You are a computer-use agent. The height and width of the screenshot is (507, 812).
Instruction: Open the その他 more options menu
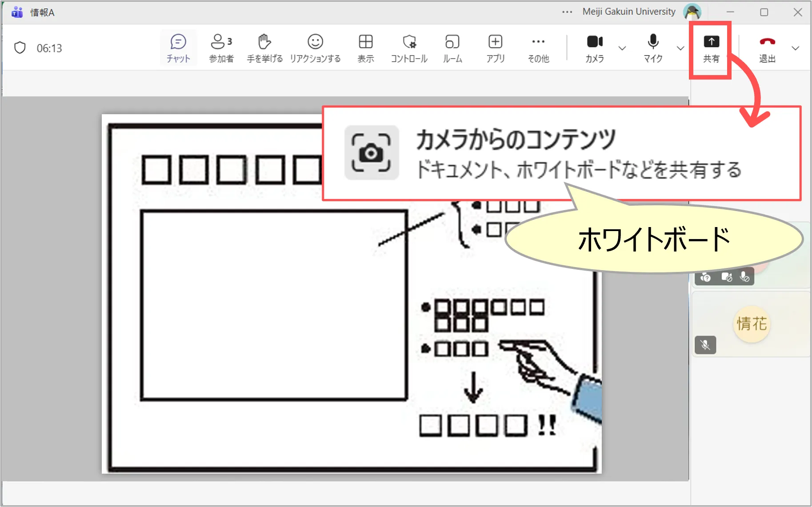coord(538,48)
